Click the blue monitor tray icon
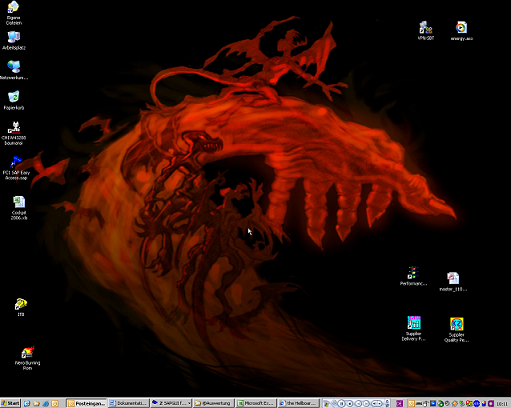Viewport: 511px width, 408px height. click(x=433, y=404)
